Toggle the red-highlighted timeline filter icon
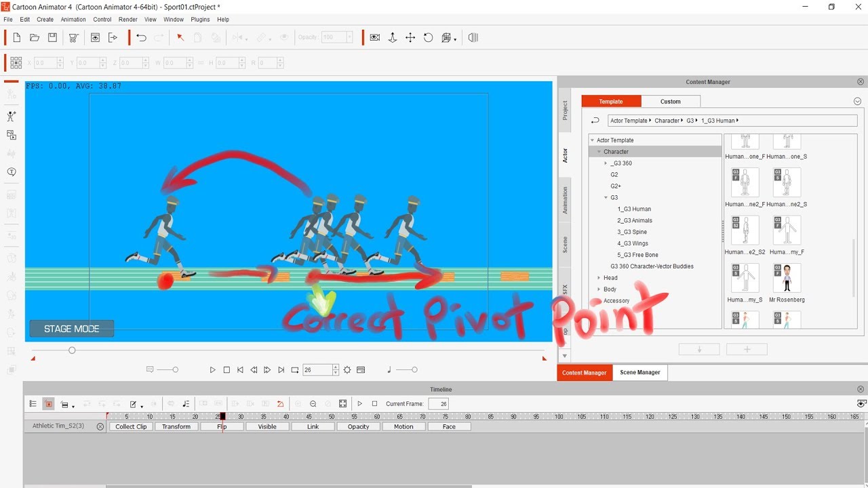The image size is (868, 488). (x=49, y=404)
